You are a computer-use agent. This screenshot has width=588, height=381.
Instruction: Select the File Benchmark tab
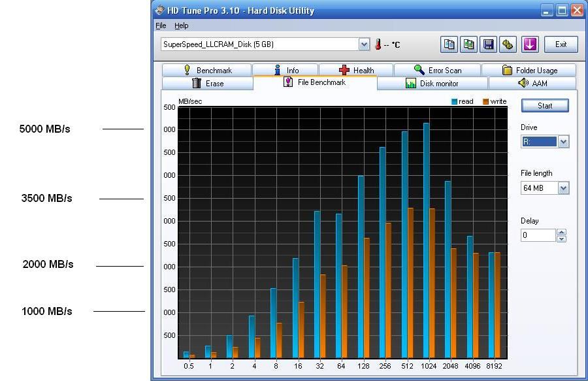coord(315,82)
